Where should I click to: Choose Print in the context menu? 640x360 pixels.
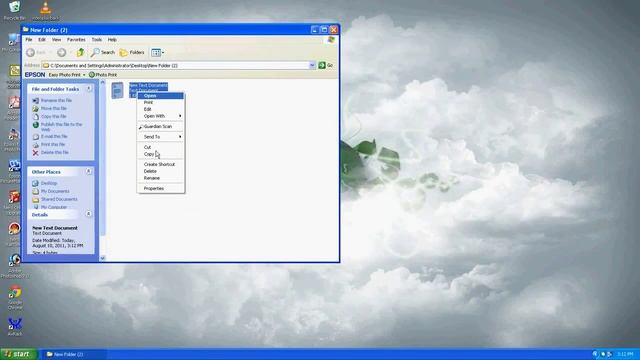click(160, 102)
